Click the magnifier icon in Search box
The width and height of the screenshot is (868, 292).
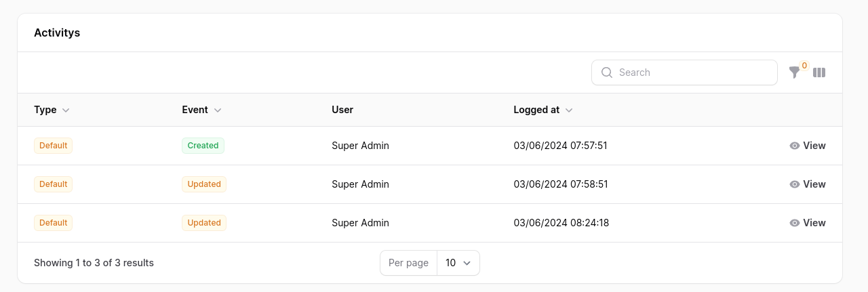(x=607, y=72)
